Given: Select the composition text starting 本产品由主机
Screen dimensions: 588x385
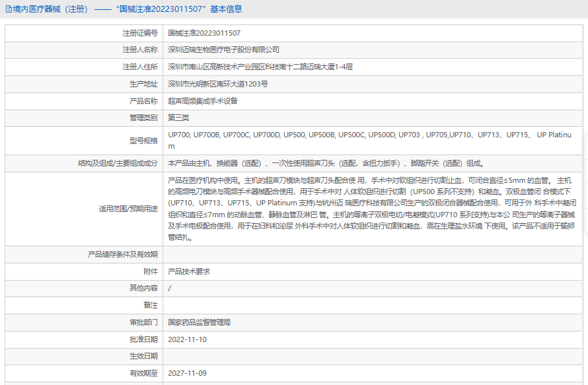Looking at the screenshot, I should pos(326,163).
